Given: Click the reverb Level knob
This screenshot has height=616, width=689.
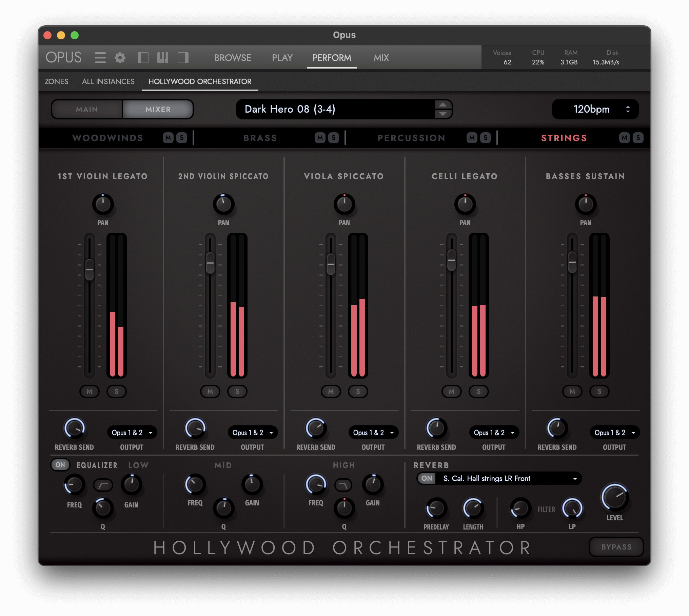Looking at the screenshot, I should pyautogui.click(x=614, y=498).
